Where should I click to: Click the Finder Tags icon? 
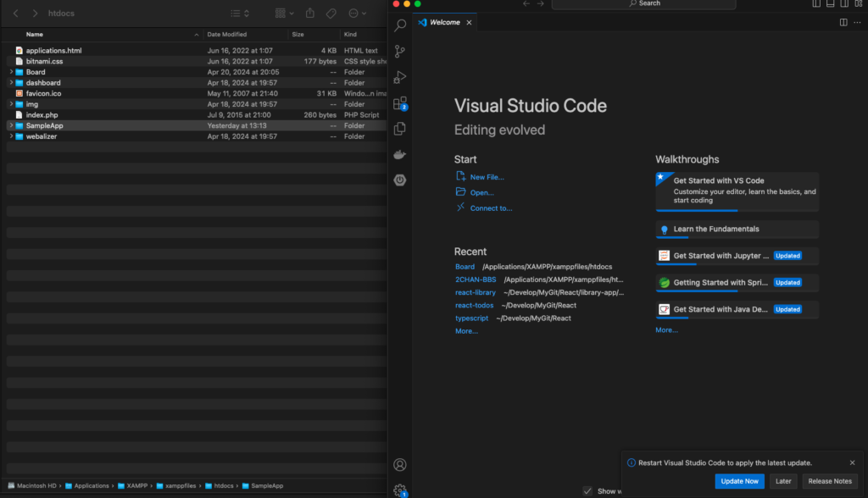point(331,14)
